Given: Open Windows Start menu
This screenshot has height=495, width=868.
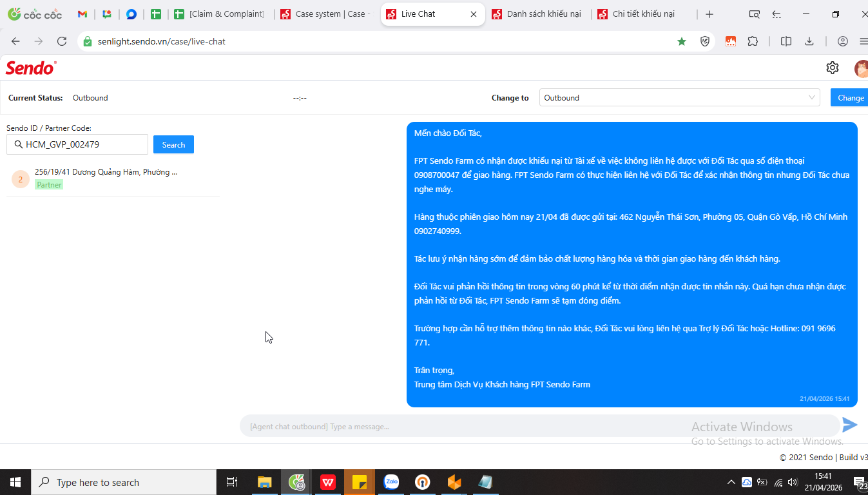Looking at the screenshot, I should coord(15,482).
